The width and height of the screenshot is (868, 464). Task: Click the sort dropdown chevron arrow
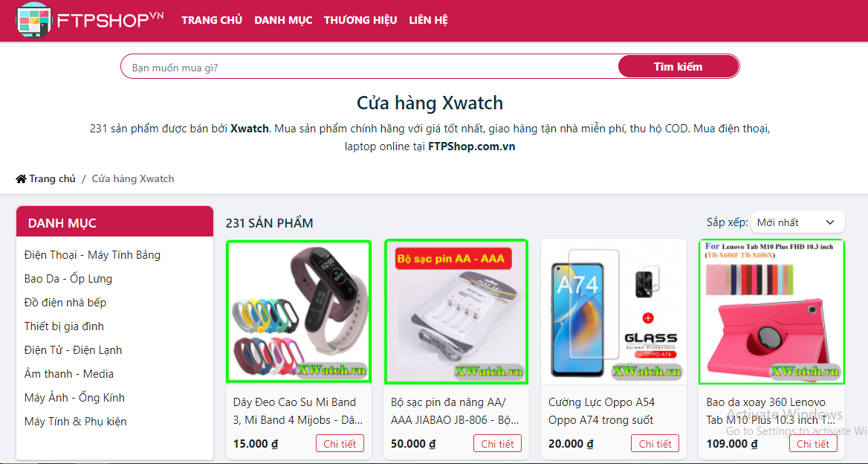pos(830,222)
